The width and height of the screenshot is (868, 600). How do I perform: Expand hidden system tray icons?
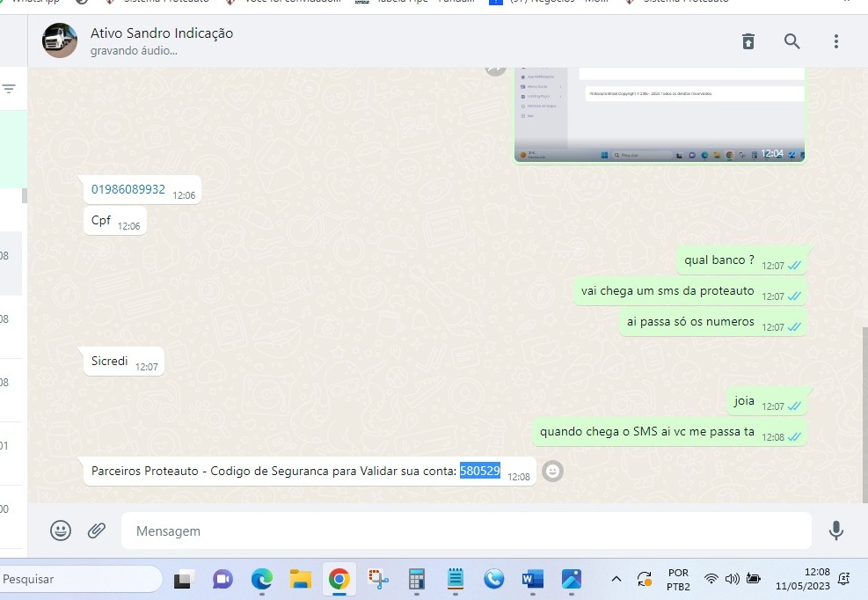[x=616, y=579]
